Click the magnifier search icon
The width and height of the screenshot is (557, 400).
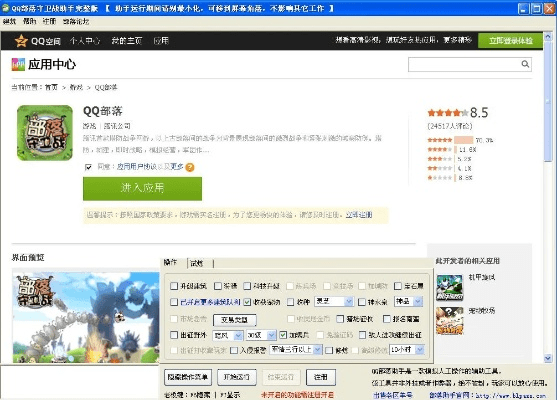[x=525, y=64]
